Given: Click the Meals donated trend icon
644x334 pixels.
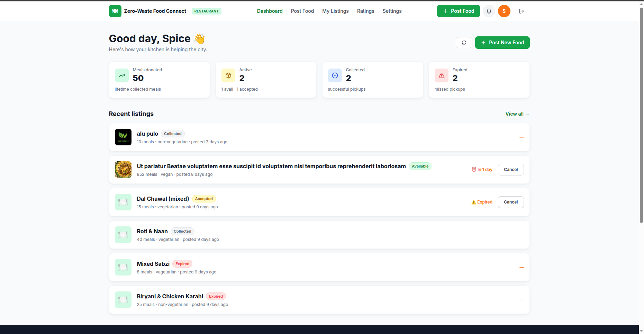Looking at the screenshot, I should [122, 75].
